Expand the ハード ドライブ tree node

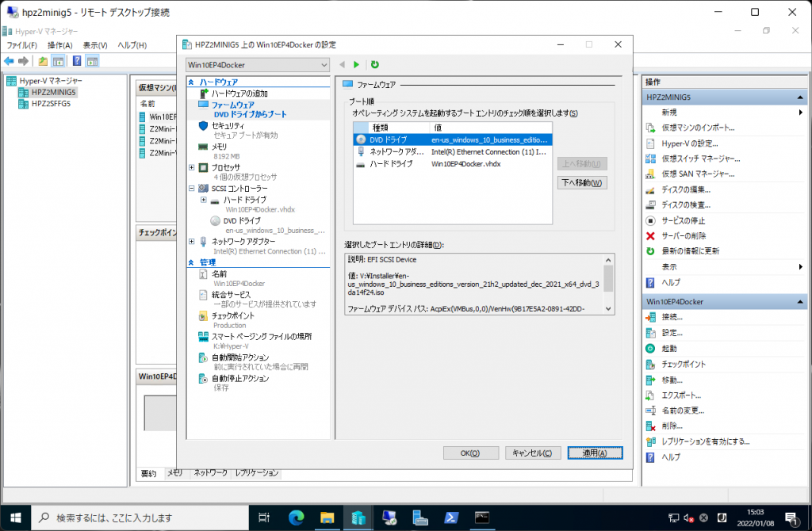pyautogui.click(x=204, y=200)
